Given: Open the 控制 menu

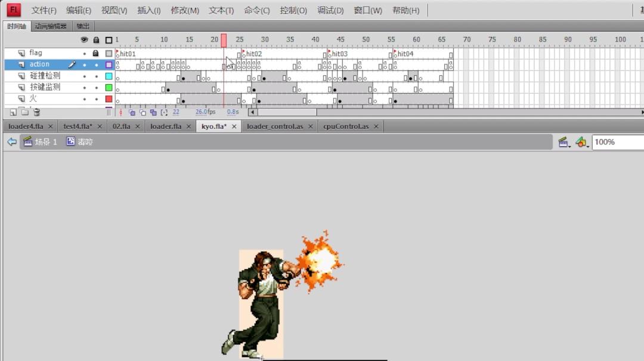Looking at the screenshot, I should pos(292,10).
